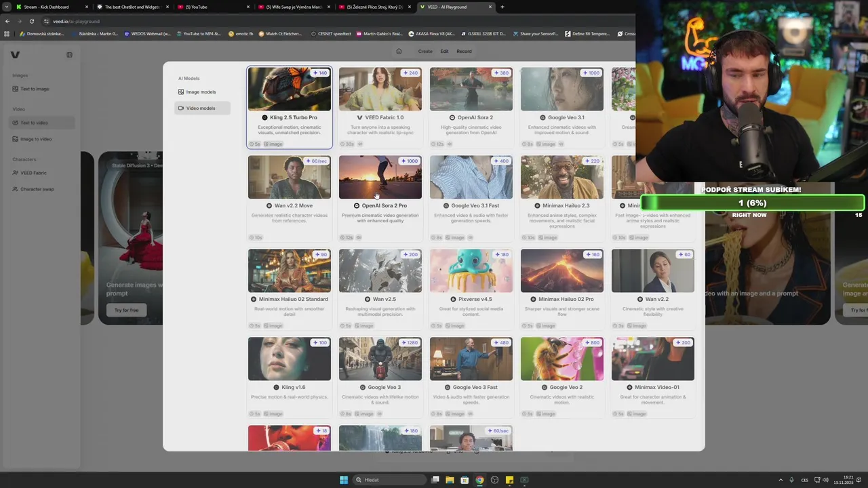Select the Kling v1.6 model thumbnail
This screenshot has height=488, width=868.
tap(290, 359)
